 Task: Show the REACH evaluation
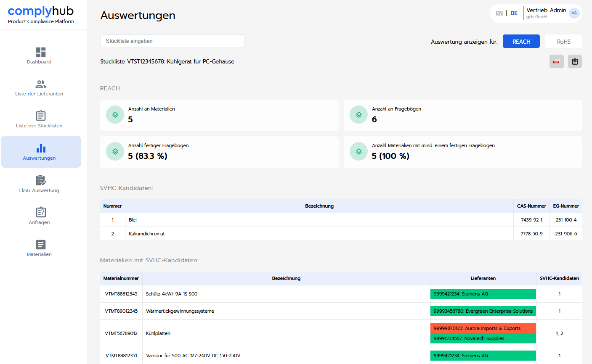pyautogui.click(x=521, y=41)
